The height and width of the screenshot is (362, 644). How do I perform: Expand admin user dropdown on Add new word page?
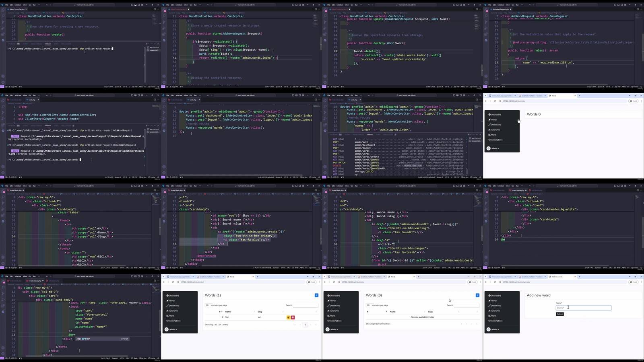[x=495, y=329]
